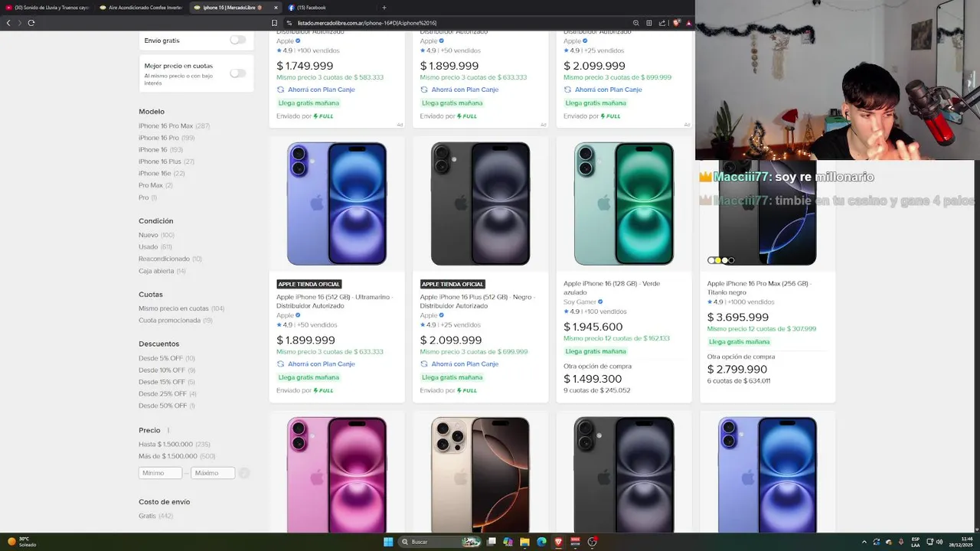Screen dimensions: 980x551
Task: Open the Brave Shields lion icon
Action: [x=677, y=23]
